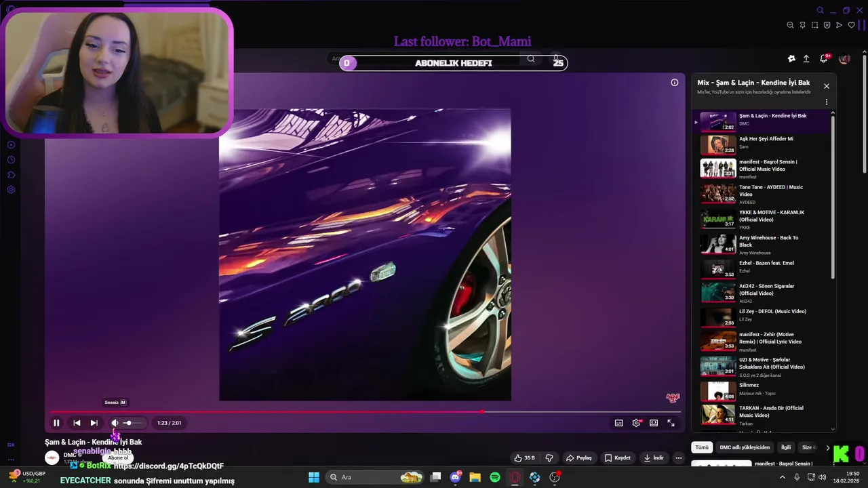
Task: Open Spotify from taskbar
Action: click(495, 477)
